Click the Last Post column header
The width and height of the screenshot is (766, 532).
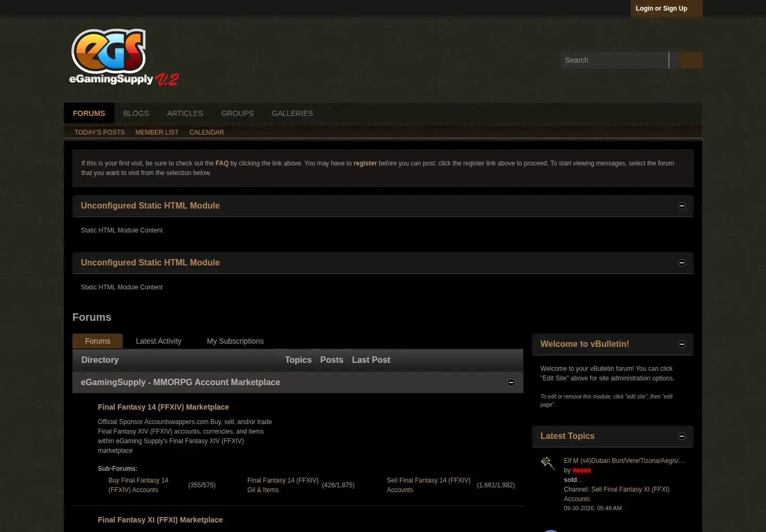coord(371,360)
